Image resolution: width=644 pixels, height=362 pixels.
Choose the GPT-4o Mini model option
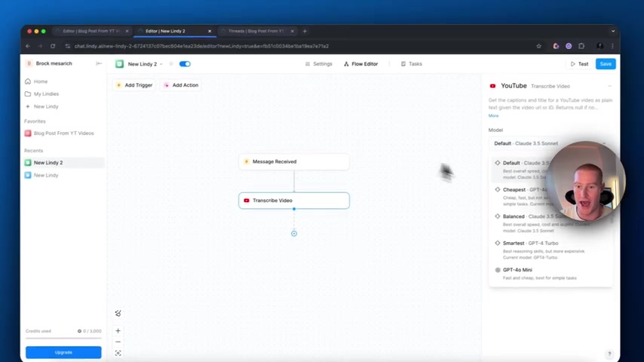point(550,274)
